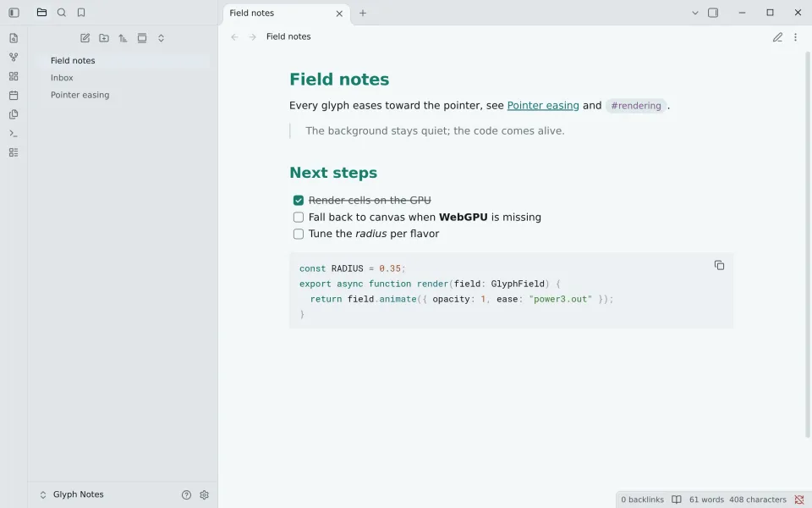This screenshot has height=508, width=812.
Task: Auto-reveal current file icon
Action: click(x=142, y=38)
